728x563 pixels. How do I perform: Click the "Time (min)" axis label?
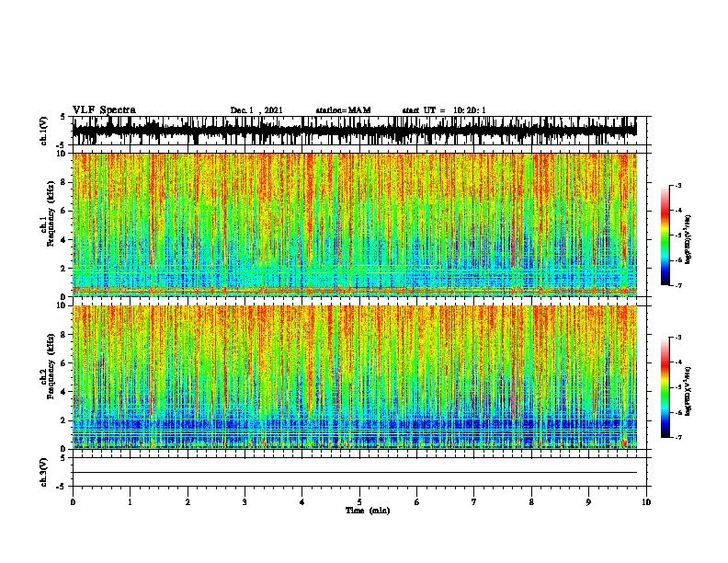368,511
